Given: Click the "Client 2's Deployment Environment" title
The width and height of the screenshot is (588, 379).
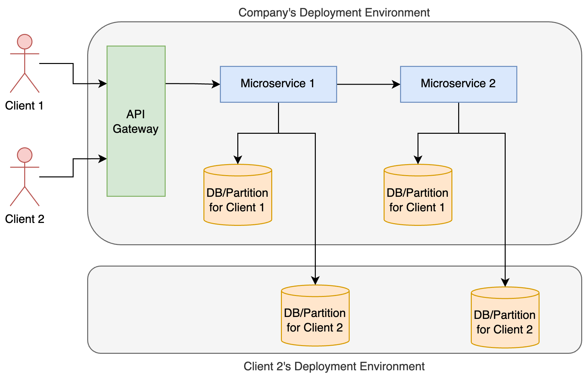Looking at the screenshot, I should click(334, 366).
